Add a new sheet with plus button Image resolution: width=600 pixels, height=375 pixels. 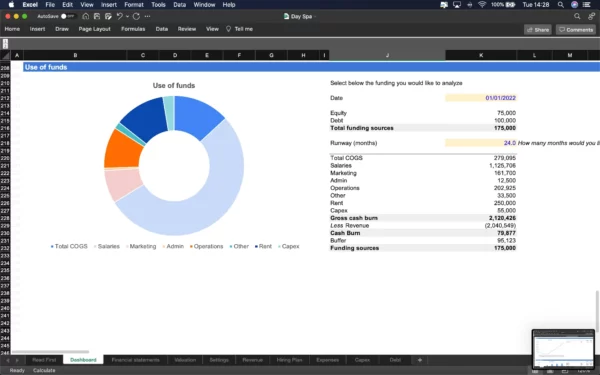[420, 360]
